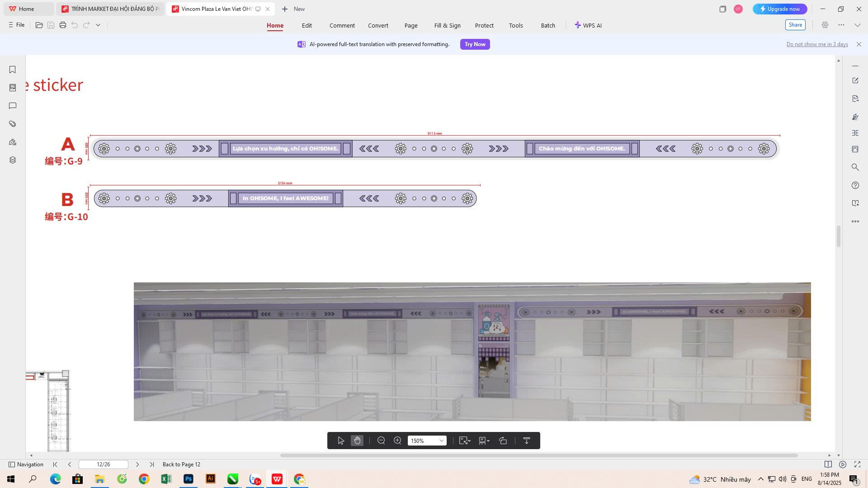This screenshot has width=868, height=488.
Task: Click the Print icon
Action: (63, 25)
